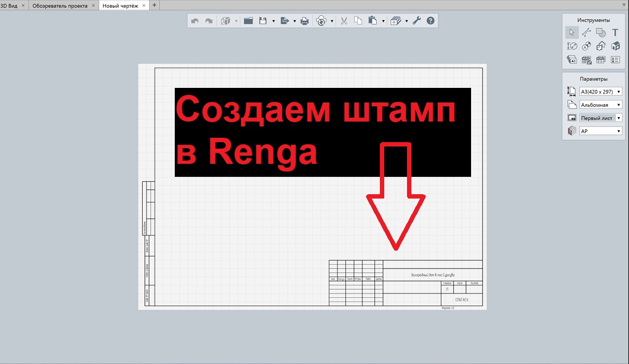Cut selection with scissors icon

point(344,21)
